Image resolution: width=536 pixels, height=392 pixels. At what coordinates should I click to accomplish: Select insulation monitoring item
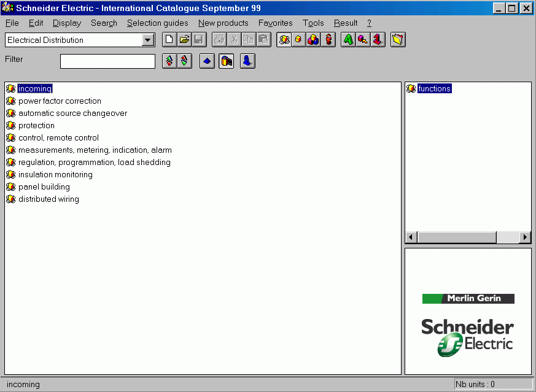pyautogui.click(x=55, y=175)
